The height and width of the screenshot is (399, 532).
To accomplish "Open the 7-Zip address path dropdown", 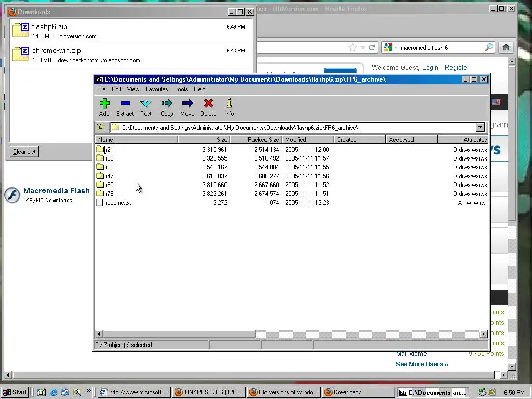I will pyautogui.click(x=480, y=128).
